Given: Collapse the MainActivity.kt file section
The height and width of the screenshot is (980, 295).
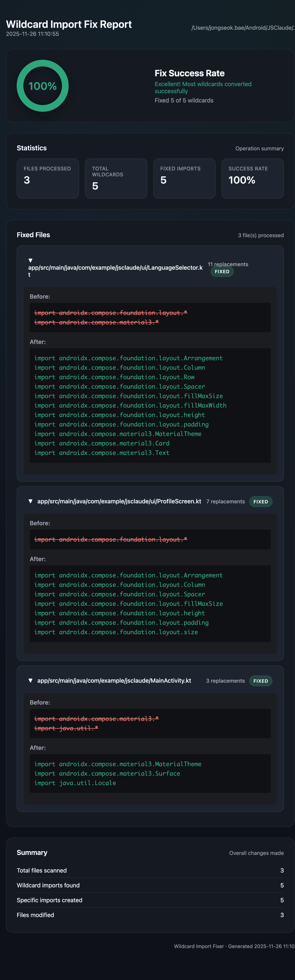Looking at the screenshot, I should point(30,681).
